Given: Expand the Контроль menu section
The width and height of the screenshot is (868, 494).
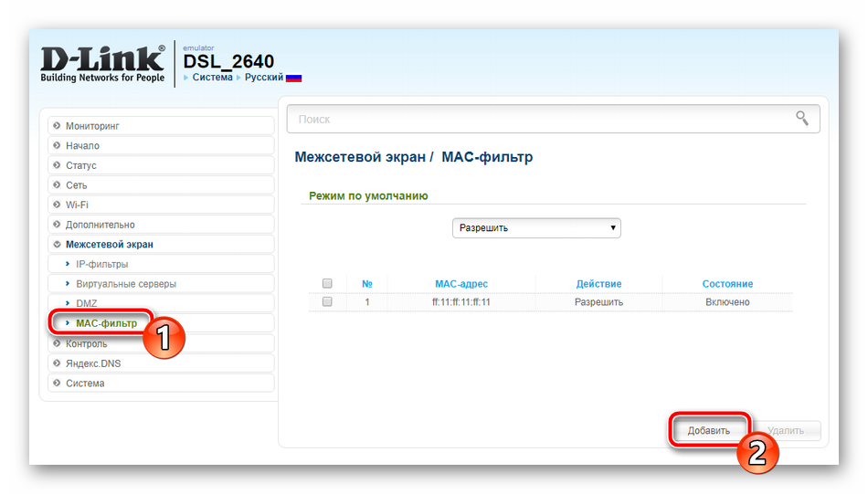Looking at the screenshot, I should pos(161,343).
